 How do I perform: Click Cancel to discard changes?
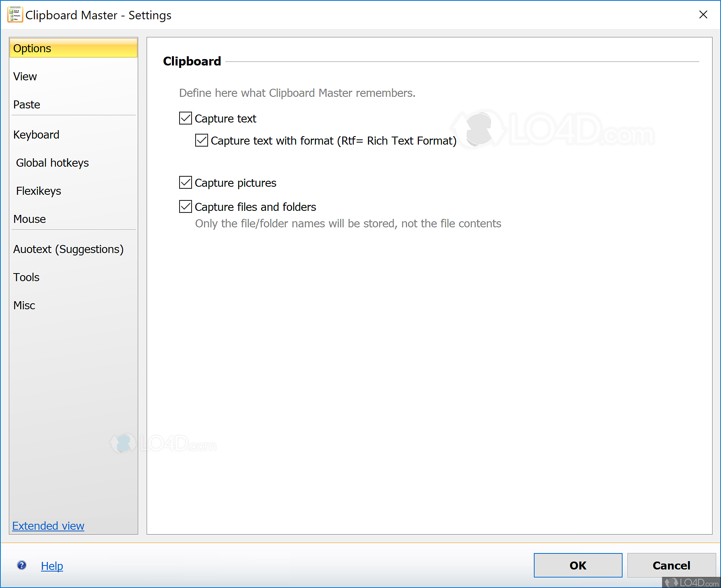click(672, 565)
